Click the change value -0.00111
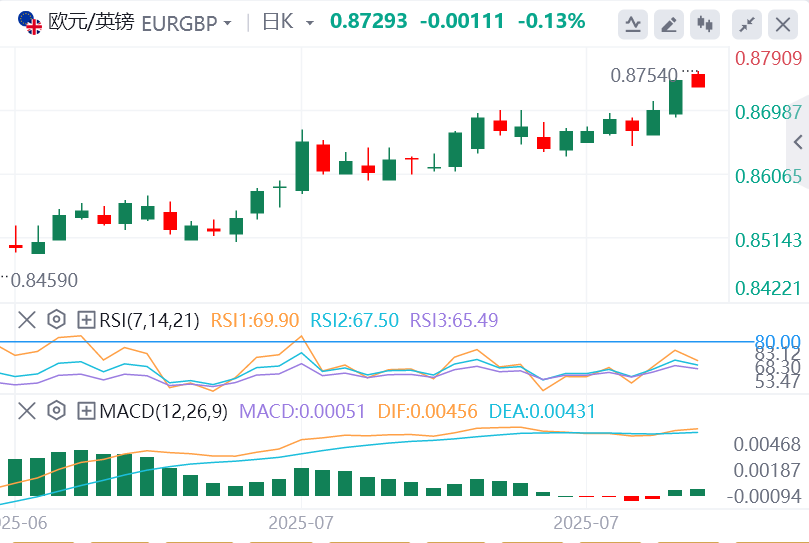This screenshot has width=809, height=543. [x=462, y=21]
